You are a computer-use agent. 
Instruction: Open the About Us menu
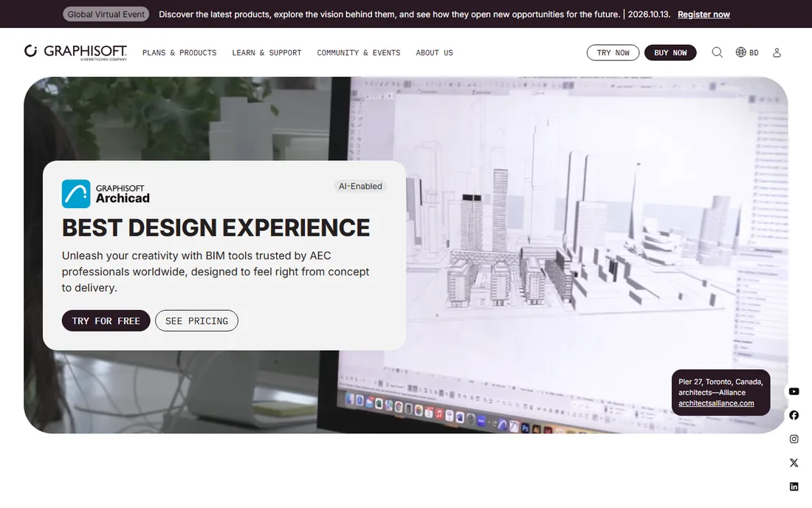pos(434,53)
